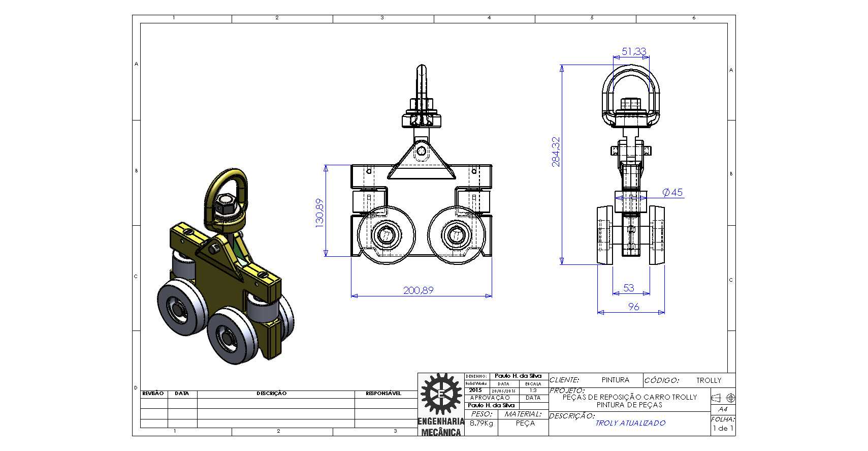Click the DESCRIÇÃO label in title block
868x451 pixels.
(x=572, y=416)
